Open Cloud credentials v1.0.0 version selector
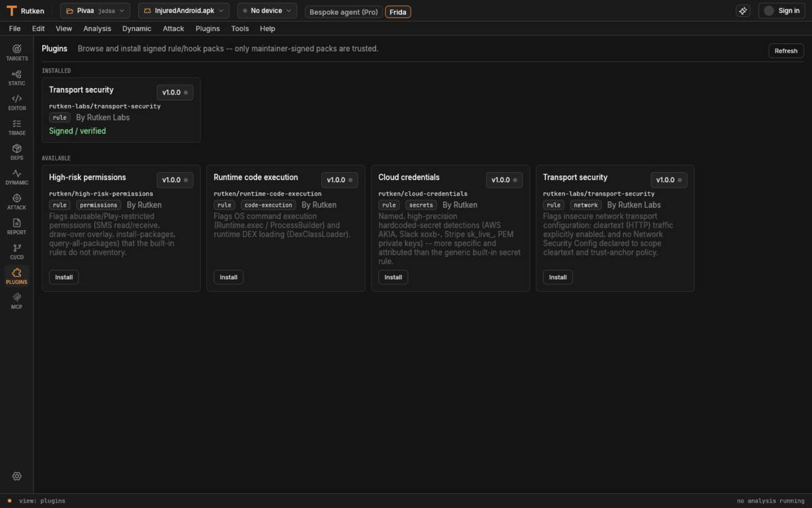The image size is (812, 508). coord(504,179)
